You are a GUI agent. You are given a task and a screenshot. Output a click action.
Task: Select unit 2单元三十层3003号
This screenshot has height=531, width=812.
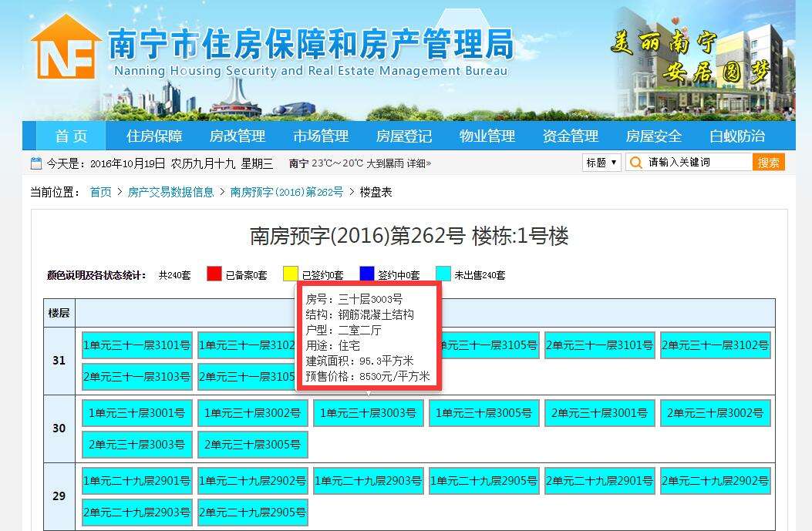(x=137, y=445)
